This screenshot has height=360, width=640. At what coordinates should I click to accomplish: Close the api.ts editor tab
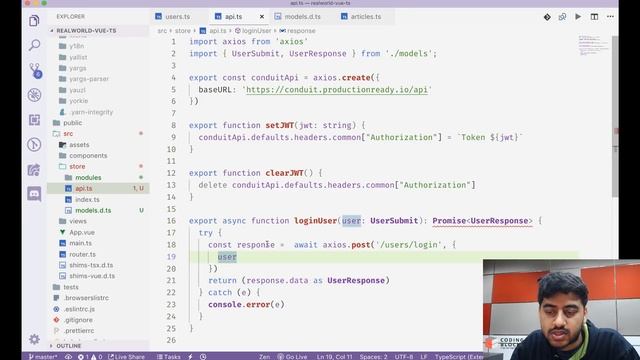click(262, 17)
